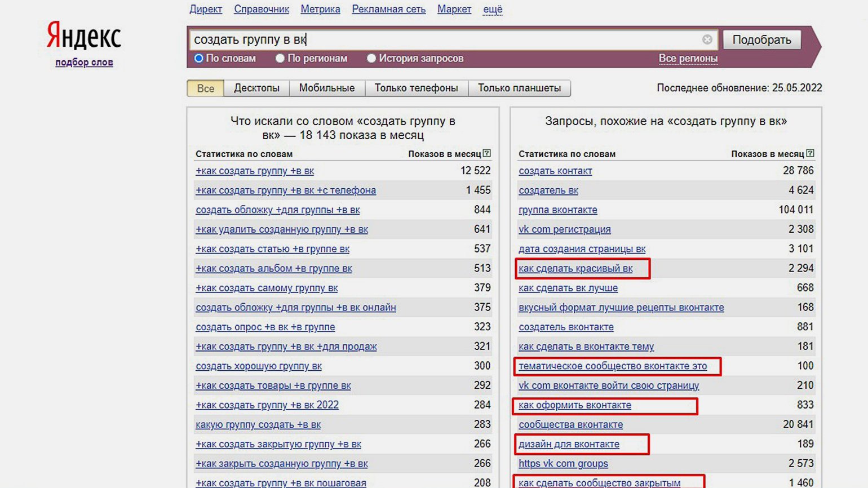Click the 'подбор слов' link under the logo
Screen dimensions: 868x488
pos(84,62)
